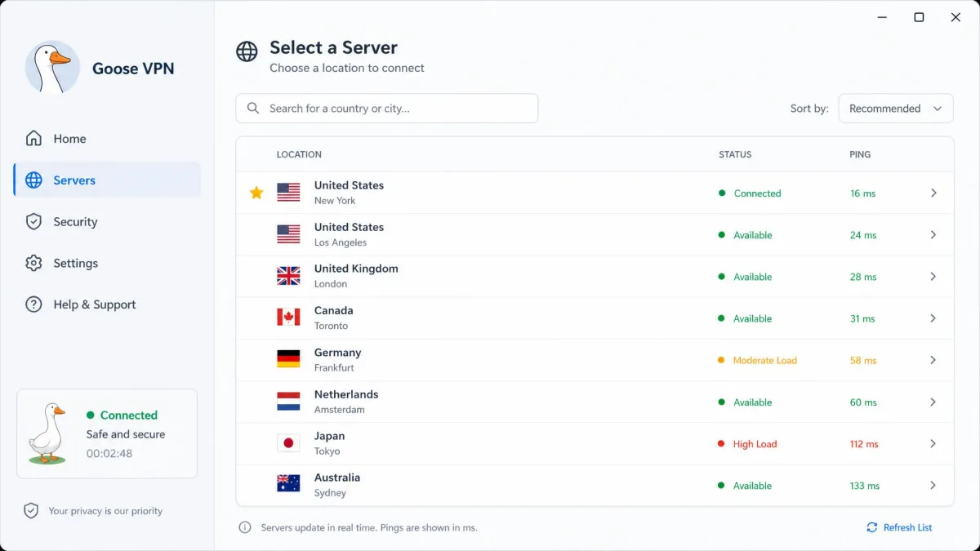This screenshot has height=551, width=980.
Task: Select the Germany server name
Action: (x=337, y=353)
